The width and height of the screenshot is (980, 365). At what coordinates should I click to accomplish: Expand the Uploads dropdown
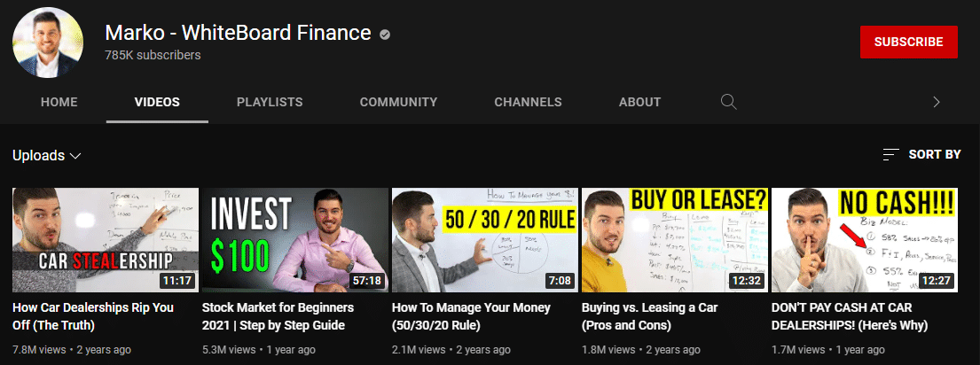click(47, 156)
